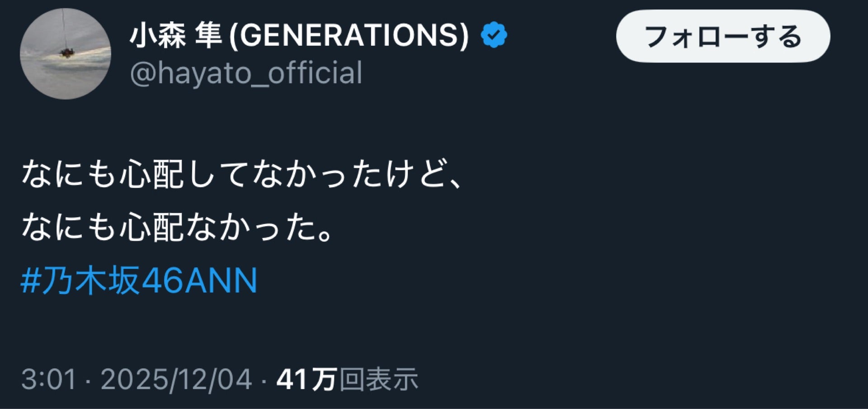
Task: Click the 2025/12/04 post date
Action: pos(176,379)
